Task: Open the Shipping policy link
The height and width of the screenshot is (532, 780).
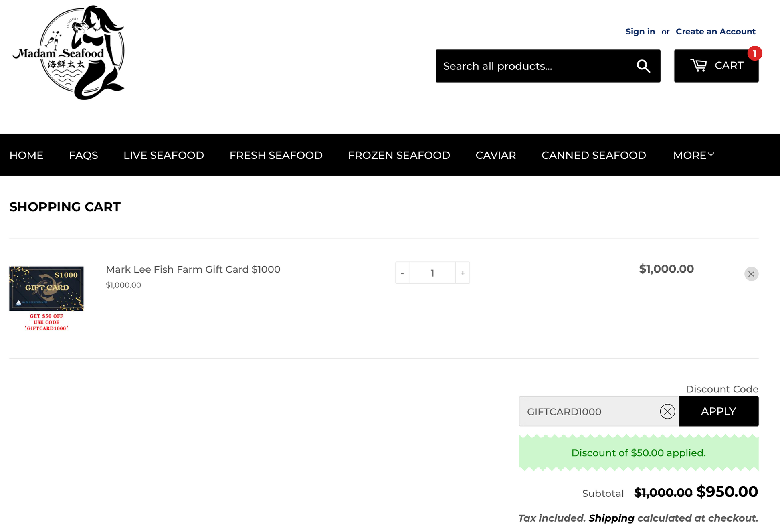Action: point(611,518)
